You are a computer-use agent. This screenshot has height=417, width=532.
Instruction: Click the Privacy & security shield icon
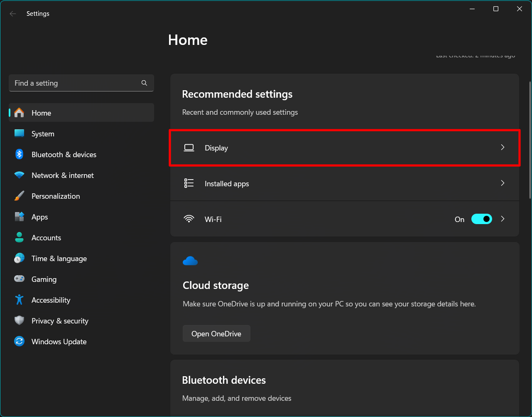[19, 321]
